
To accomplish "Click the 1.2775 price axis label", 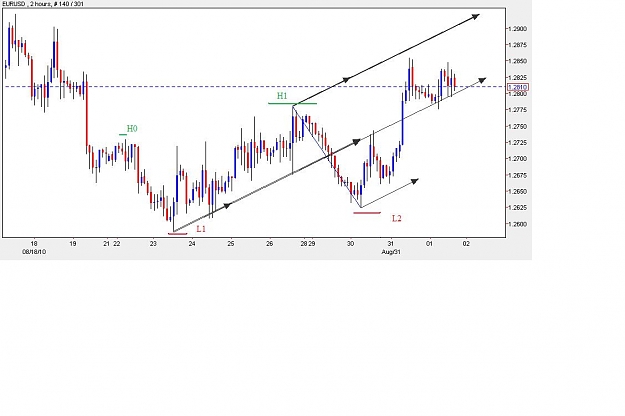I will [x=518, y=110].
